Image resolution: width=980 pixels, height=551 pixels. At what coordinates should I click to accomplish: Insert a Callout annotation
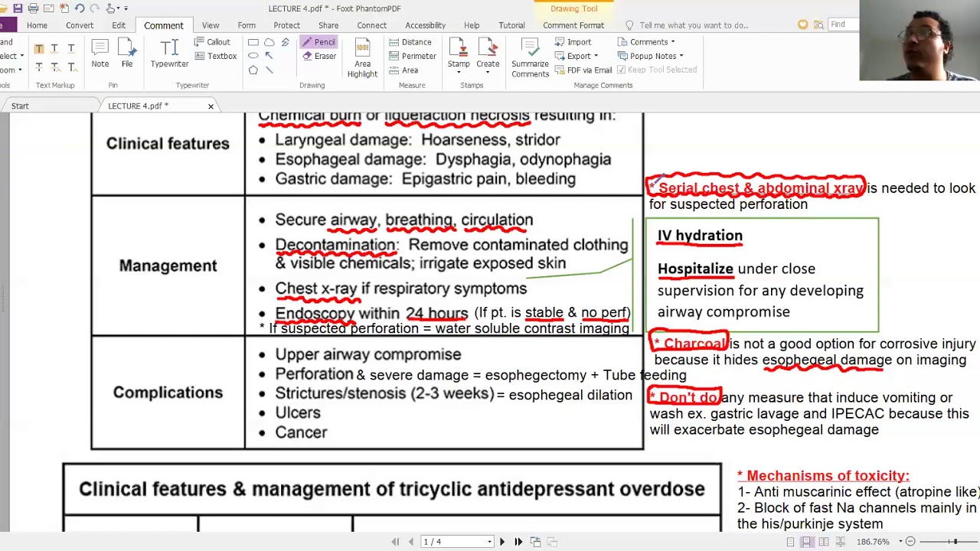(212, 42)
